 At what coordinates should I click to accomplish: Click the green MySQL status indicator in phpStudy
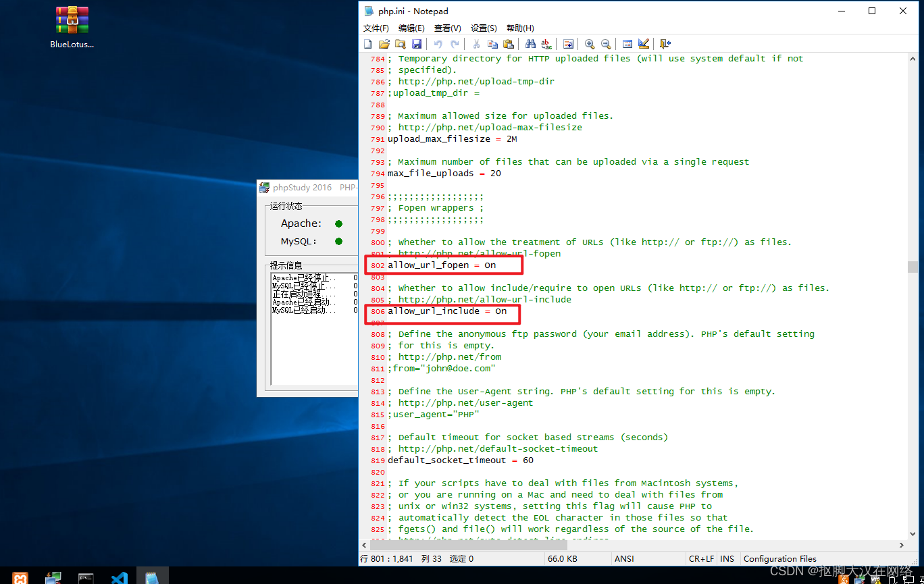pyautogui.click(x=338, y=242)
